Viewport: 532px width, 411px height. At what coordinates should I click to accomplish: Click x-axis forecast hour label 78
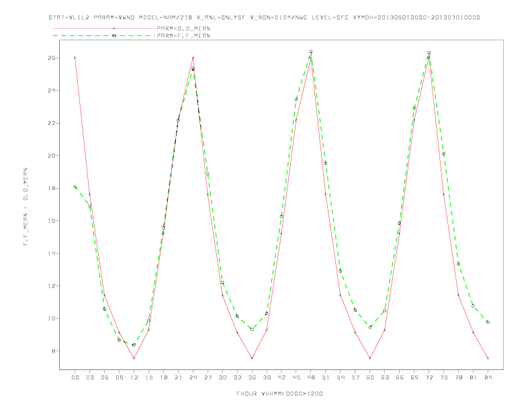(458, 377)
